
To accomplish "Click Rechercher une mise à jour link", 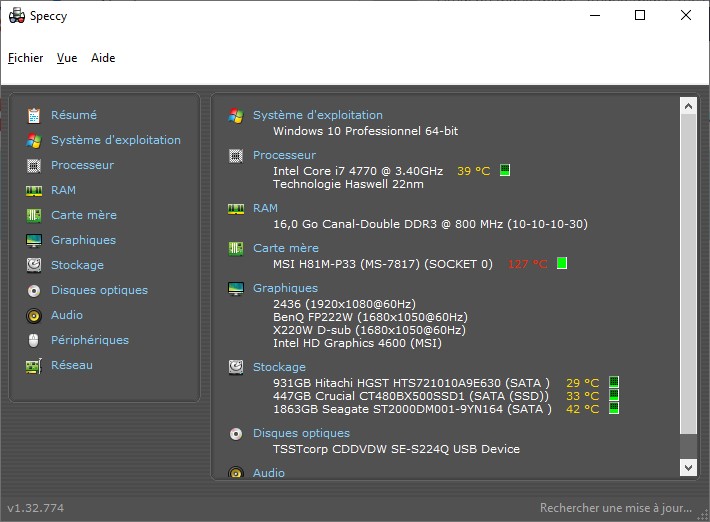I will (x=616, y=508).
